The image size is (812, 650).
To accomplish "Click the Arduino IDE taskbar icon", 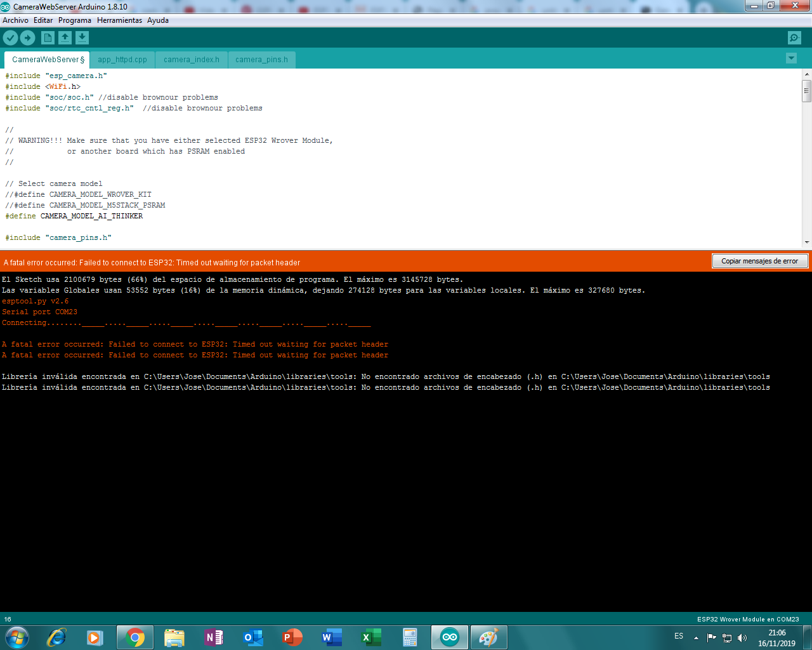I will [450, 637].
